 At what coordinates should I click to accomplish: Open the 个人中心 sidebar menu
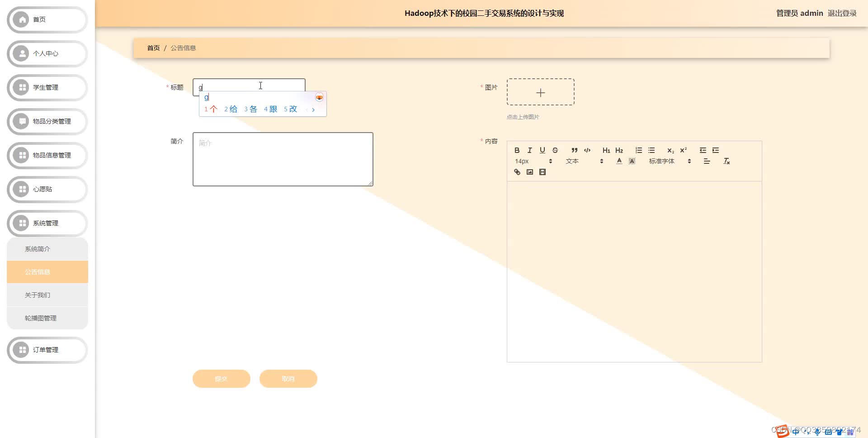47,53
